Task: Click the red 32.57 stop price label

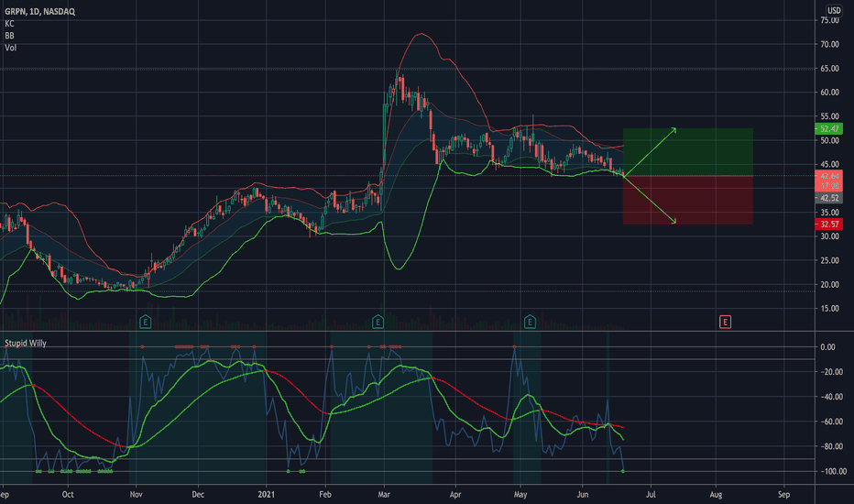Action: [x=829, y=224]
